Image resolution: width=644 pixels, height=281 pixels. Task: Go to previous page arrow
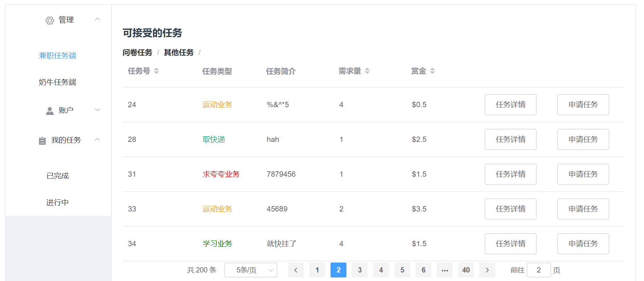pyautogui.click(x=296, y=270)
